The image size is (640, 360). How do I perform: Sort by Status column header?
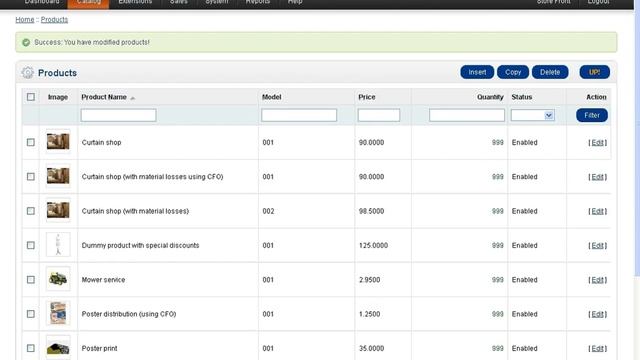[x=522, y=97]
